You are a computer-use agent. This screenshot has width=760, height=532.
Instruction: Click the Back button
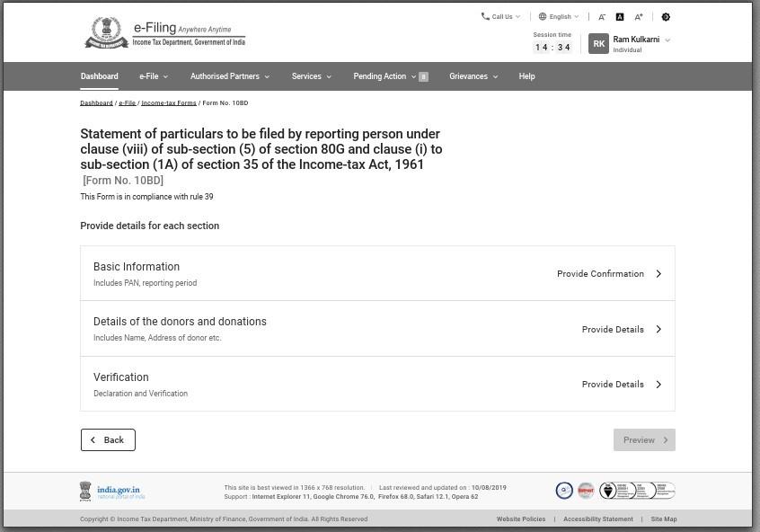108,439
